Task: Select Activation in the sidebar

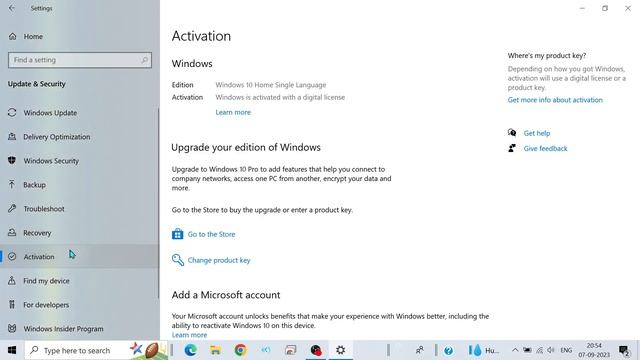Action: pos(80,257)
